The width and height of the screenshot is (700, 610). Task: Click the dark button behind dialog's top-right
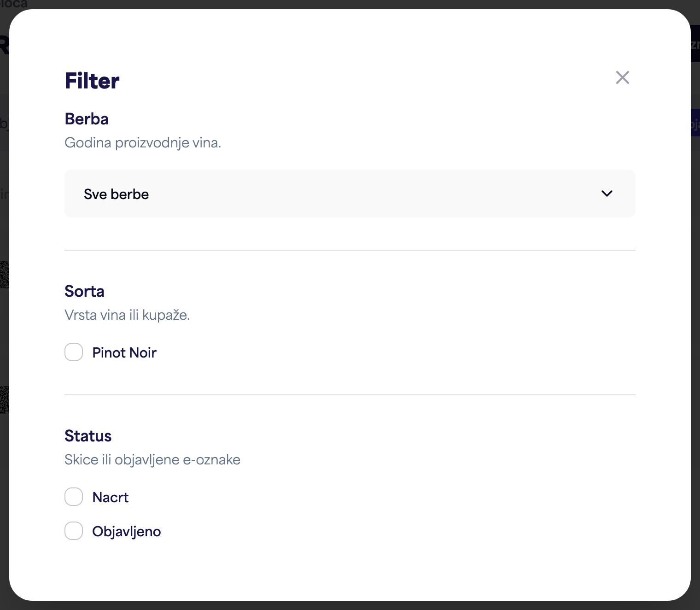point(695,43)
